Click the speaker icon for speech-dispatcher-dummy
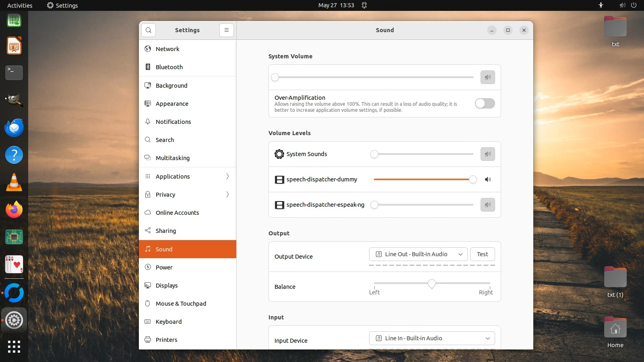 pos(487,179)
